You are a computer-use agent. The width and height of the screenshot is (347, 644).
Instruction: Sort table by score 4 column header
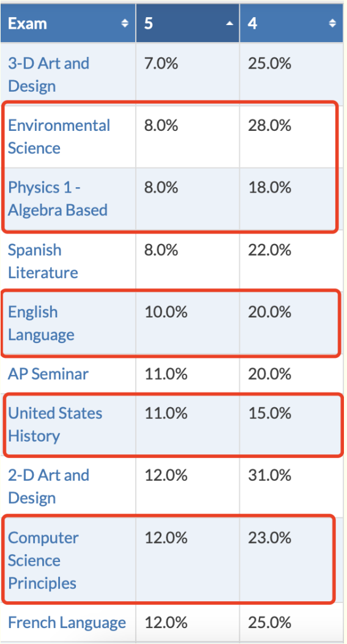coord(291,23)
